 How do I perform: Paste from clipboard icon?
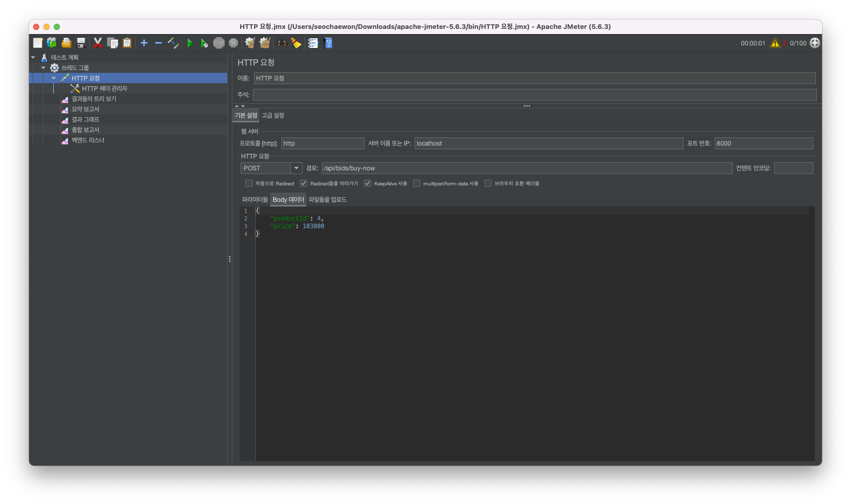click(x=127, y=43)
